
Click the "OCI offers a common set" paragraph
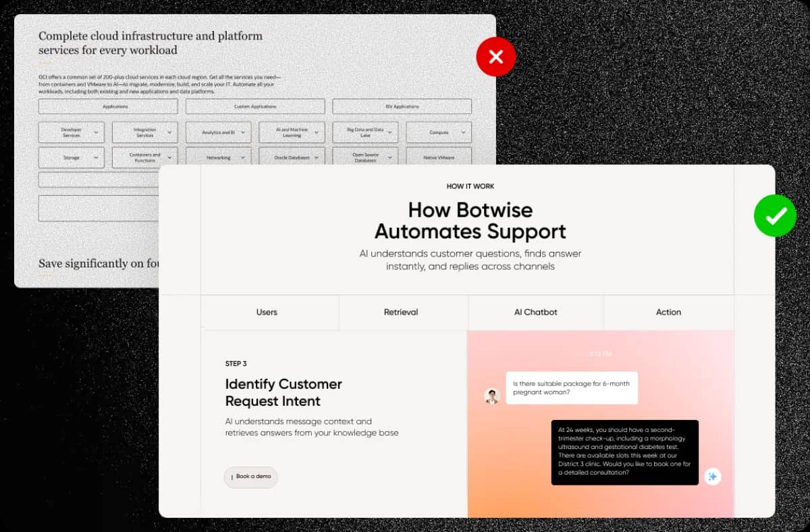(x=159, y=84)
